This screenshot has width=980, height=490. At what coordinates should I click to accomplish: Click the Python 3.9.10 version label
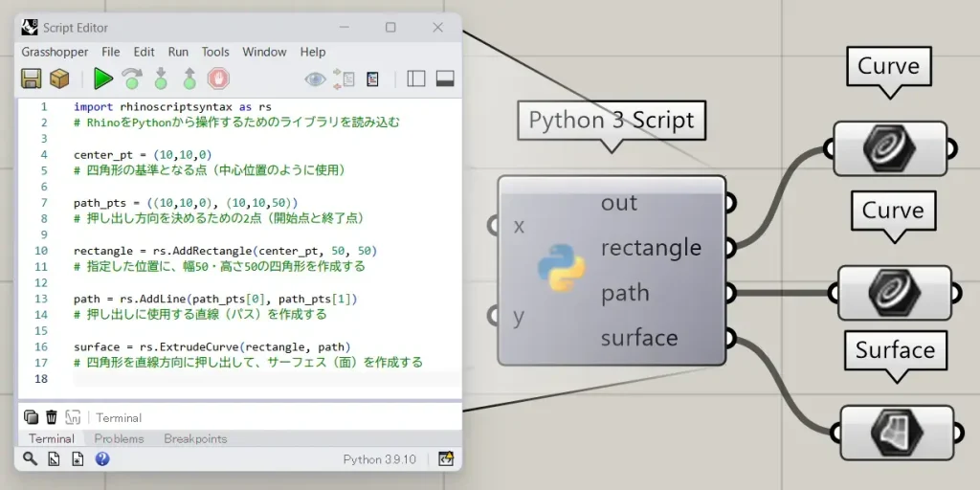coord(379,459)
